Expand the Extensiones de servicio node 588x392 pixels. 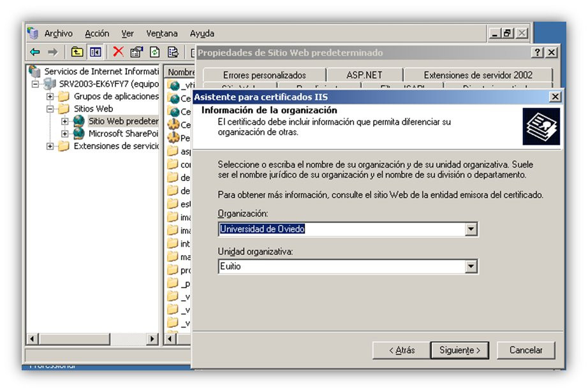point(50,146)
